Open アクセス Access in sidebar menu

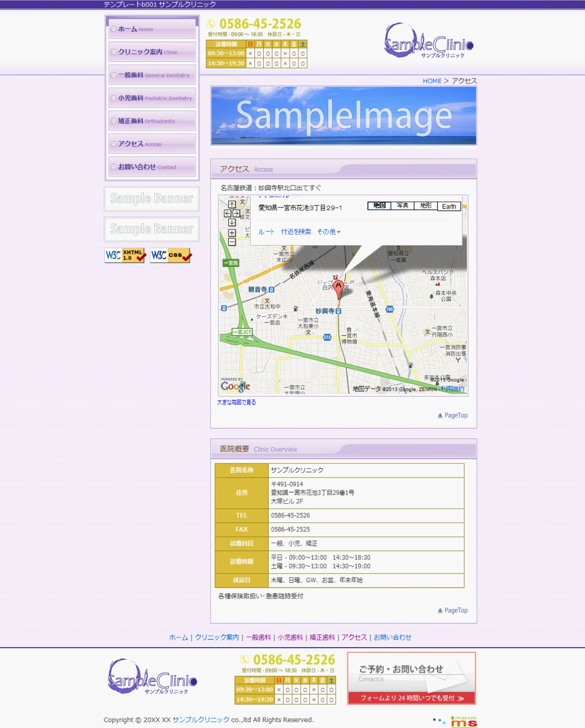pyautogui.click(x=152, y=144)
